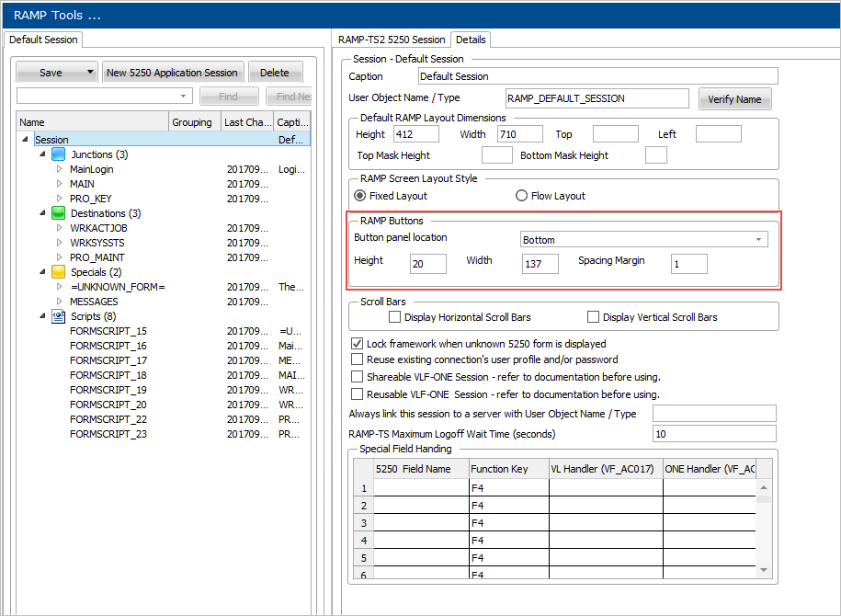Click the green Destinations icon
This screenshot has height=616, width=841.
[x=59, y=213]
